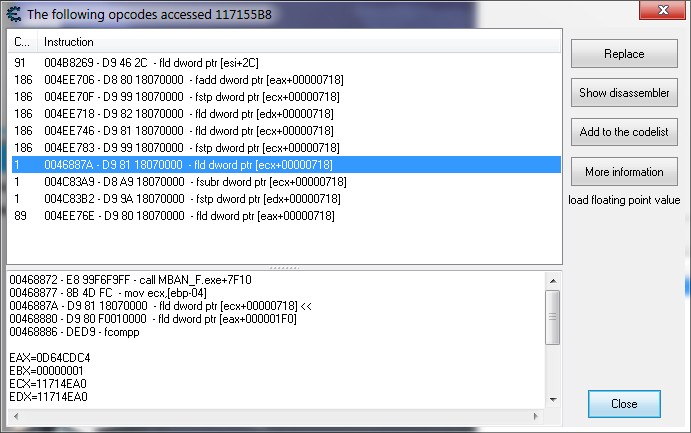Select the 004EE746 fld instruction row
This screenshot has height=433, width=691.
click(190, 131)
